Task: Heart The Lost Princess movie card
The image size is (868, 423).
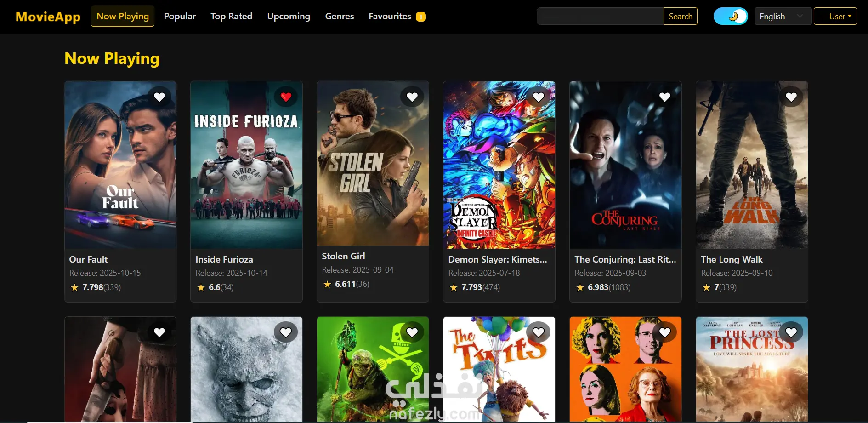Action: pyautogui.click(x=791, y=332)
